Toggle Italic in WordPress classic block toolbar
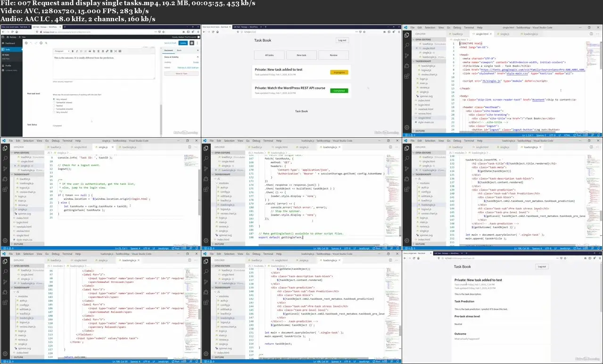 coord(77,51)
